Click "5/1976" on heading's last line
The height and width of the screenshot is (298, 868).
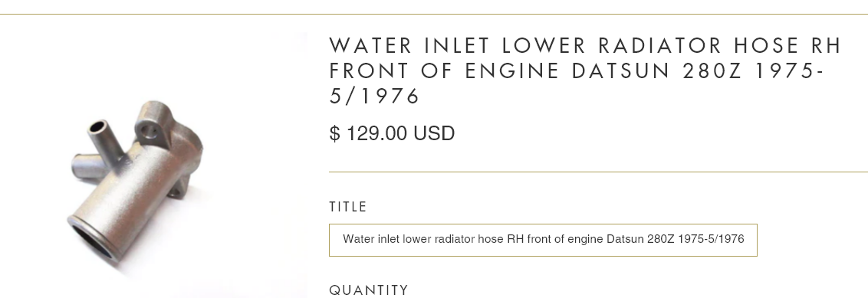375,97
